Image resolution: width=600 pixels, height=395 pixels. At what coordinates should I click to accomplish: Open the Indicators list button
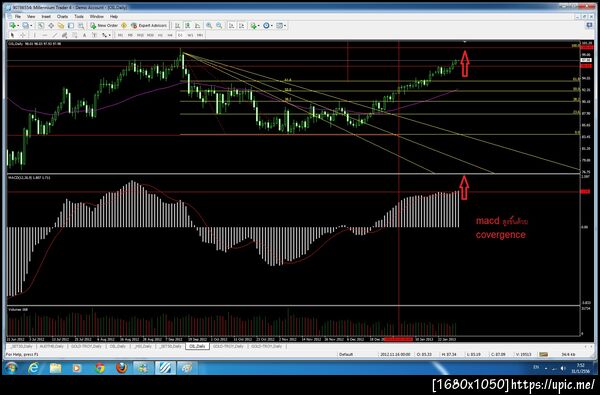253,25
